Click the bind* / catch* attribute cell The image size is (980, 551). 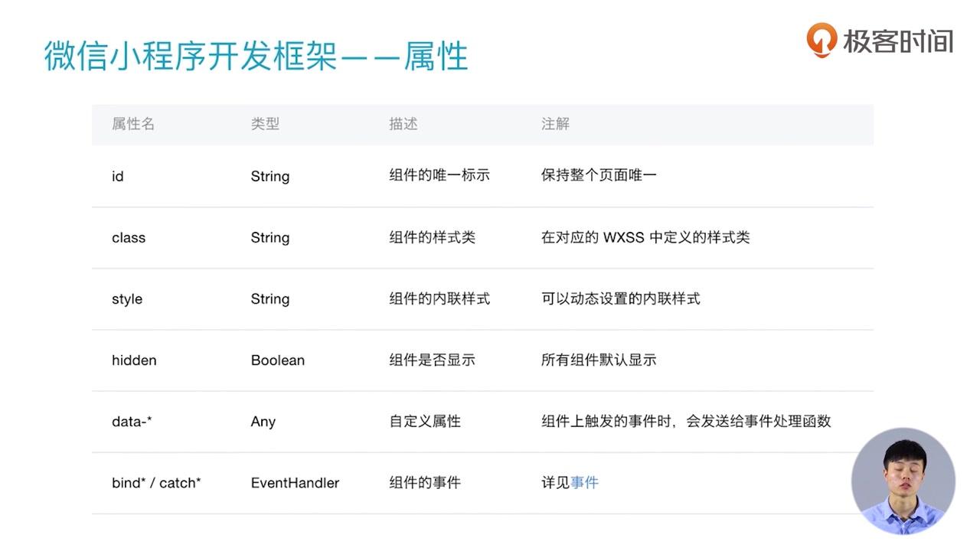click(156, 483)
